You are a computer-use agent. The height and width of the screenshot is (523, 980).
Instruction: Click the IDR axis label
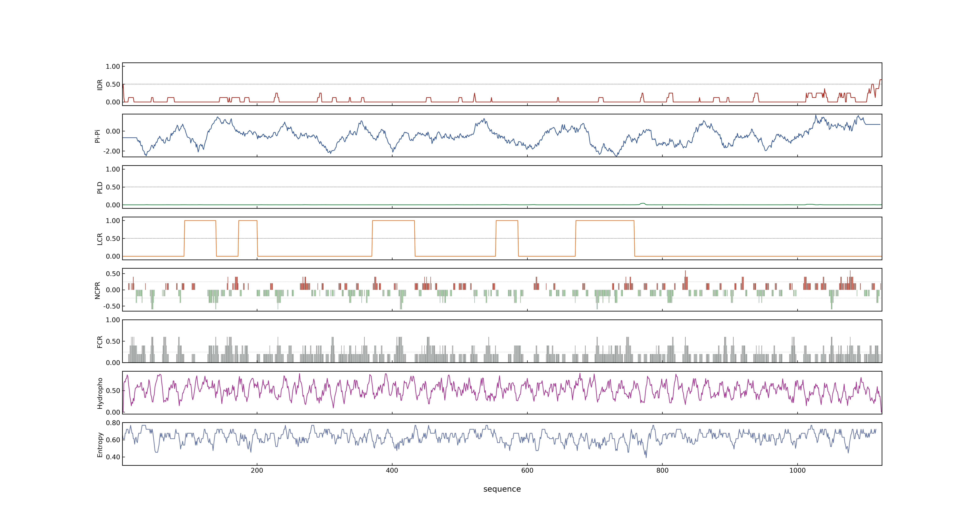(100, 85)
